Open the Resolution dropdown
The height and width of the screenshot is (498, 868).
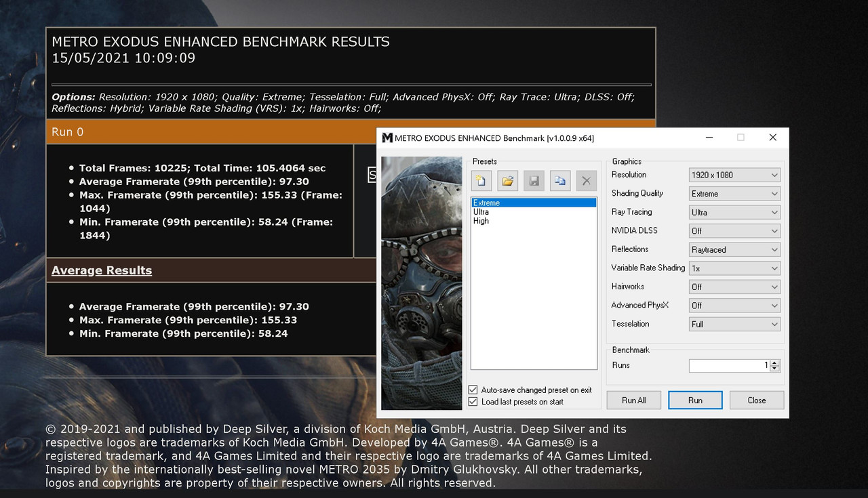pyautogui.click(x=734, y=175)
